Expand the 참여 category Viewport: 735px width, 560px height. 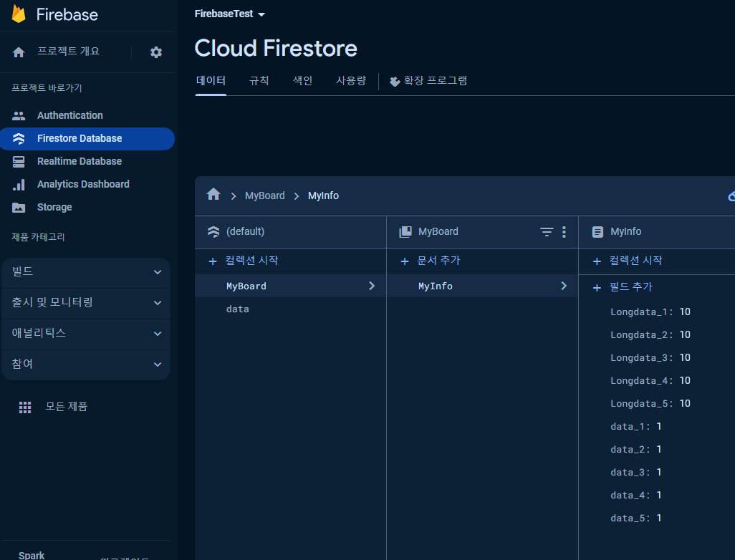click(86, 365)
